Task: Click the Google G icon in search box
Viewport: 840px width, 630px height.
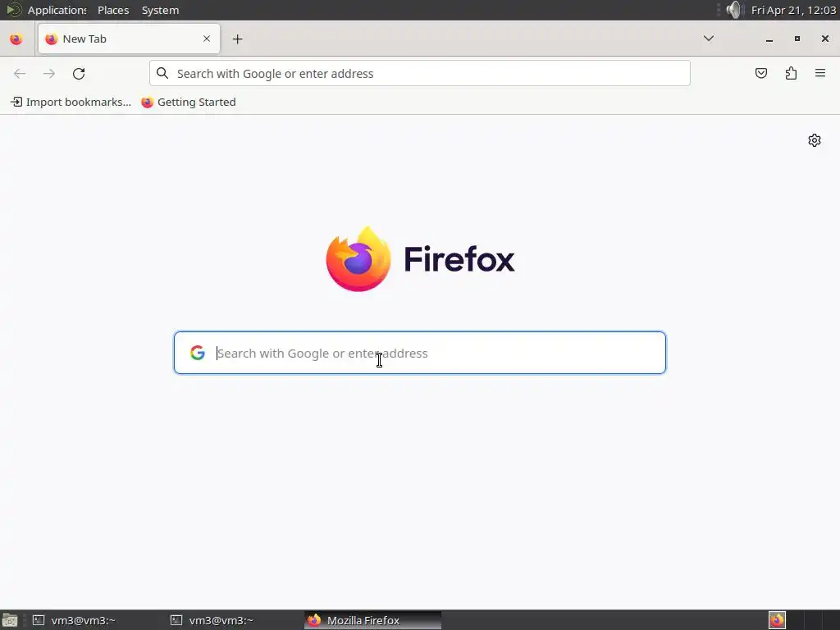Action: [198, 353]
